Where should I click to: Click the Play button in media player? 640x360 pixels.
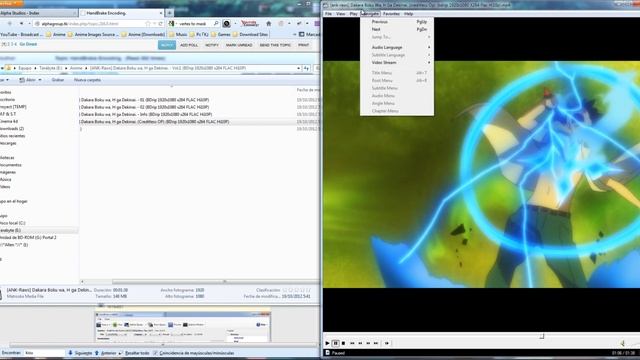[327, 343]
